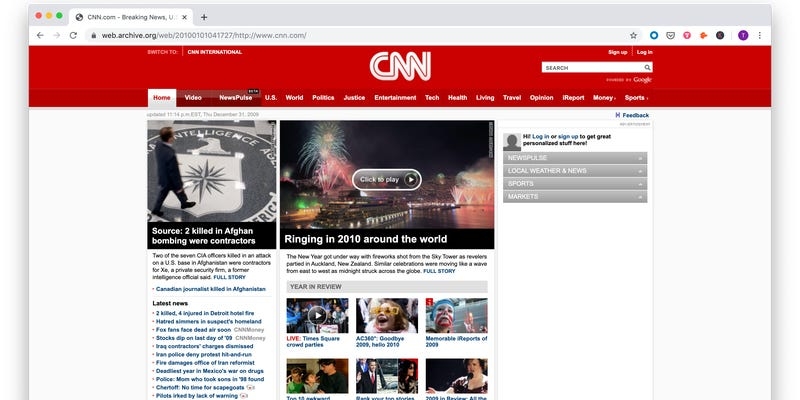Click the orange extension icon
800x400 pixels.
(704, 35)
